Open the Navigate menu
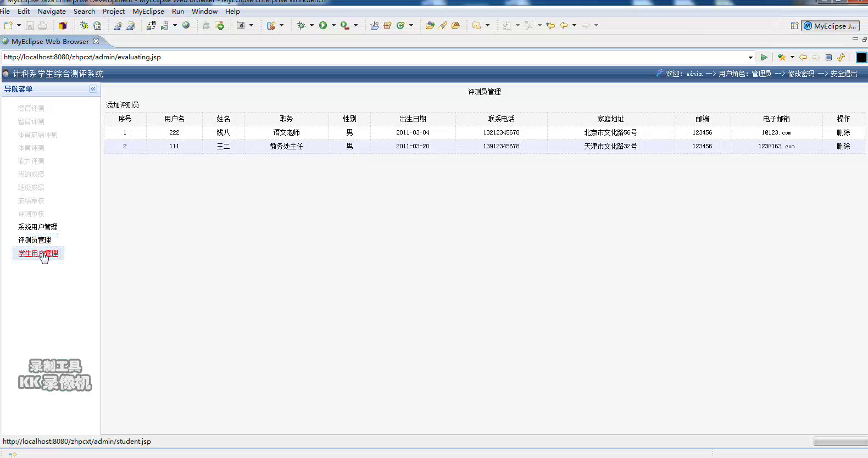This screenshot has width=868, height=458. (x=52, y=11)
